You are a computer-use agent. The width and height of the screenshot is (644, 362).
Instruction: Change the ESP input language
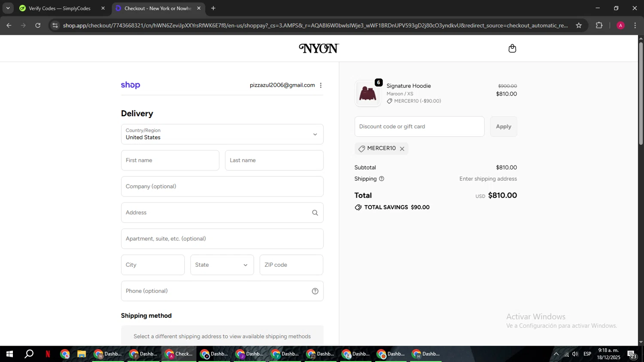tap(587, 354)
